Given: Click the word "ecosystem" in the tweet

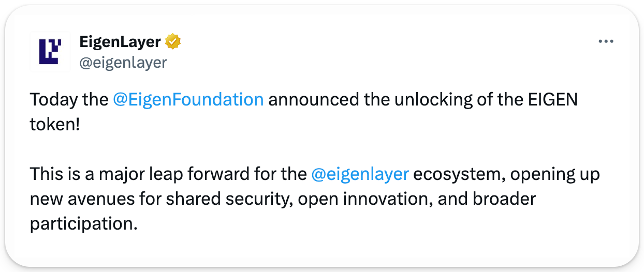Looking at the screenshot, I should [458, 174].
